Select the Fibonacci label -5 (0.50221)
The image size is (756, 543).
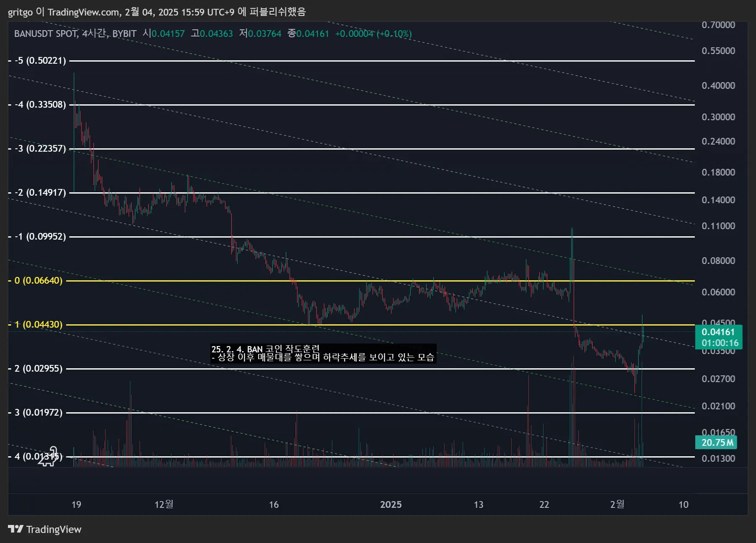pos(40,60)
